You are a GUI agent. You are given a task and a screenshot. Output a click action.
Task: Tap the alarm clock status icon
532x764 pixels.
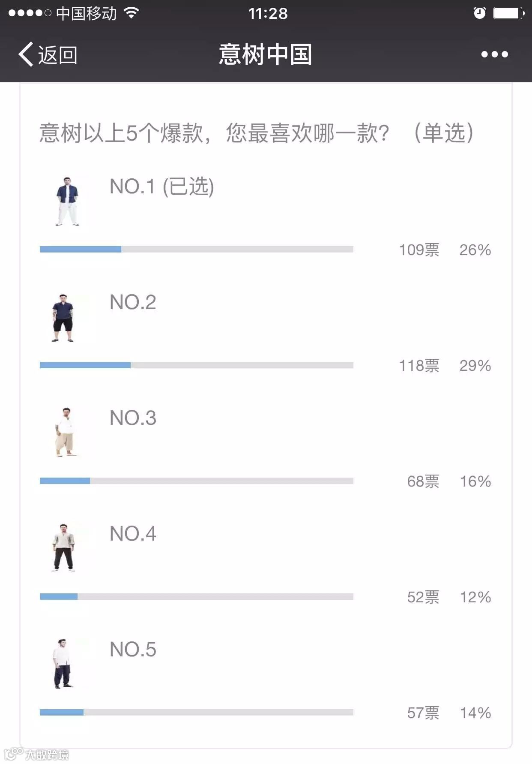(x=479, y=13)
